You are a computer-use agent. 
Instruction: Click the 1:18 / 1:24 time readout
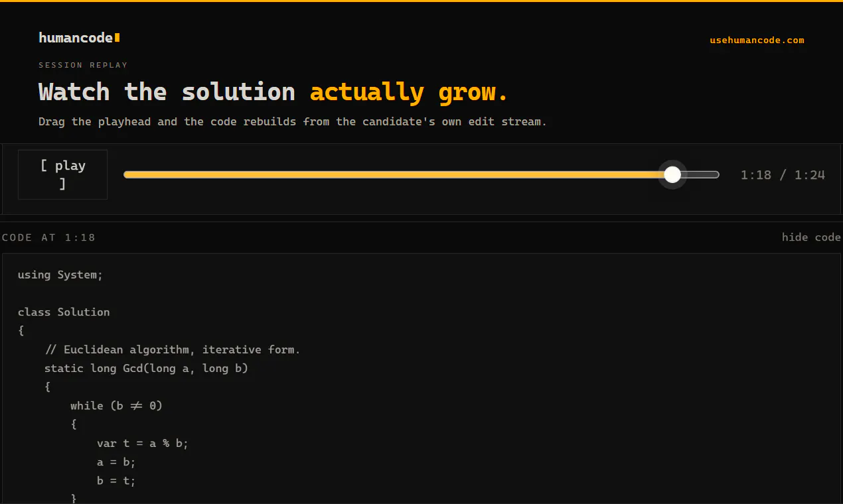tap(783, 175)
